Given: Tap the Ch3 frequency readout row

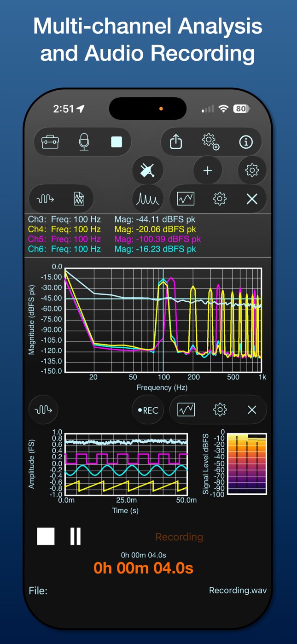Looking at the screenshot, I should pos(64,219).
